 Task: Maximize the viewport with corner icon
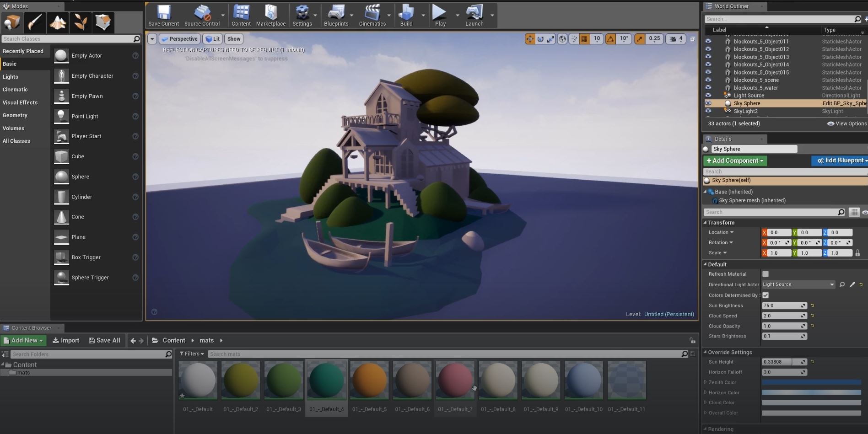pyautogui.click(x=692, y=39)
